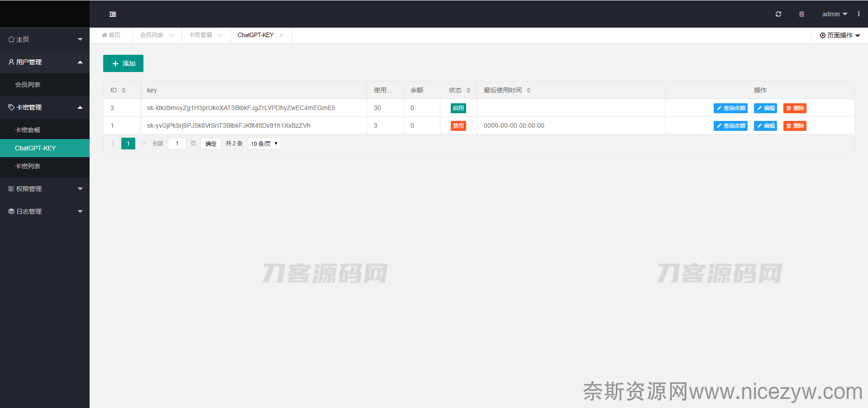
Task: Click 编辑 for key ID 1
Action: 765,126
